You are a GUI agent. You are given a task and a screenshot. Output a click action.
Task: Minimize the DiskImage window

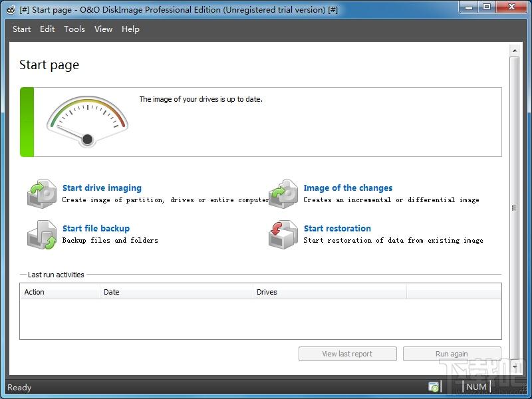(x=469, y=7)
